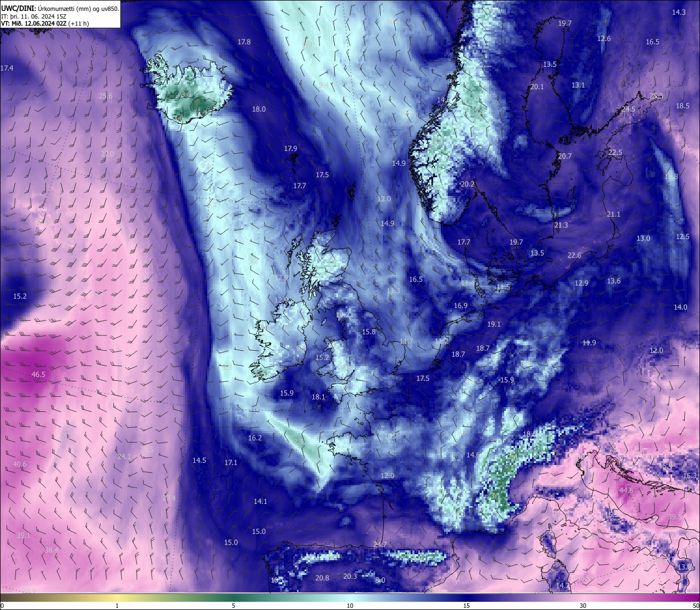Click the 20.7 value label

(564, 156)
